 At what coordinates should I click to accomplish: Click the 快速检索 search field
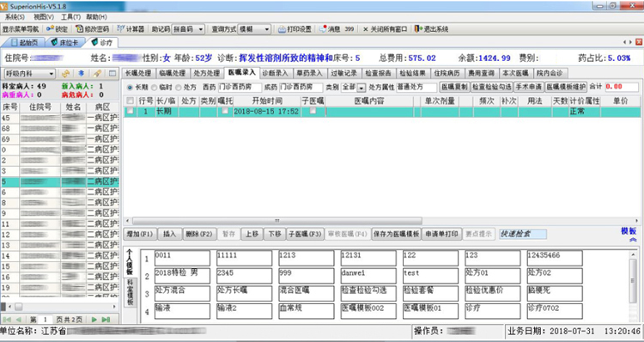522,234
